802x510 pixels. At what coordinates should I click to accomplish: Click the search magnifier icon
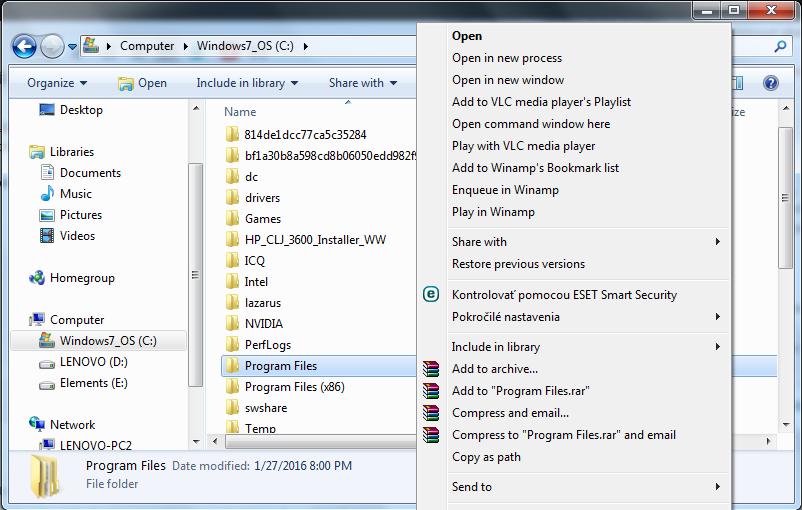pos(779,47)
